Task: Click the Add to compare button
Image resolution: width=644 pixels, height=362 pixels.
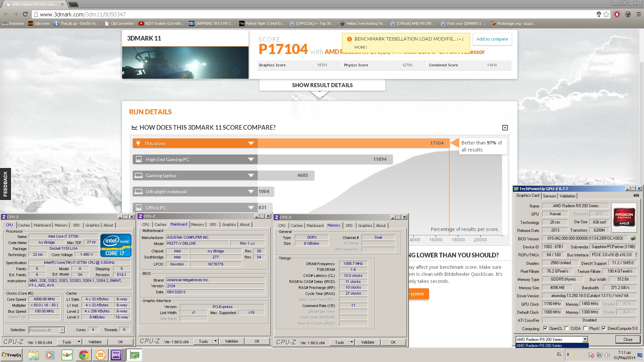Action: tap(492, 39)
